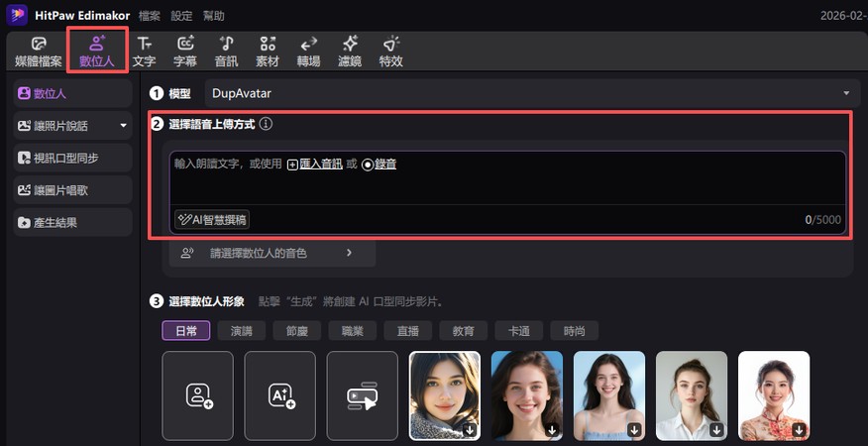The width and height of the screenshot is (868, 446).
Task: Open the 媒體檔案 media tab
Action: (39, 53)
